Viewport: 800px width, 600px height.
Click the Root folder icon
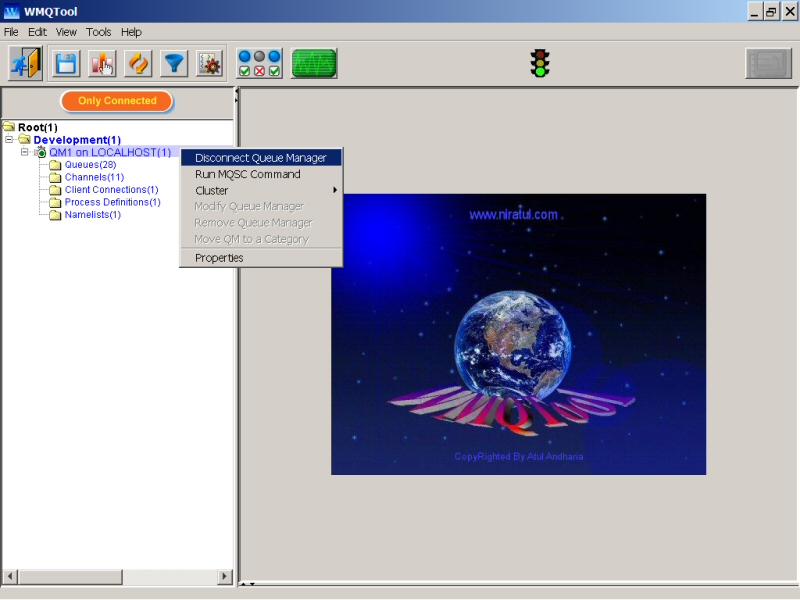(9, 126)
